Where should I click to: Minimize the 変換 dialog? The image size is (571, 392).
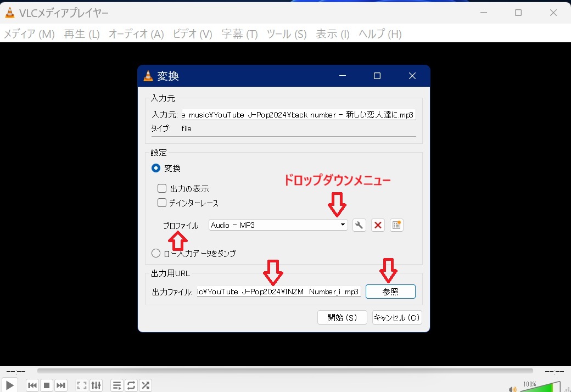click(x=342, y=76)
